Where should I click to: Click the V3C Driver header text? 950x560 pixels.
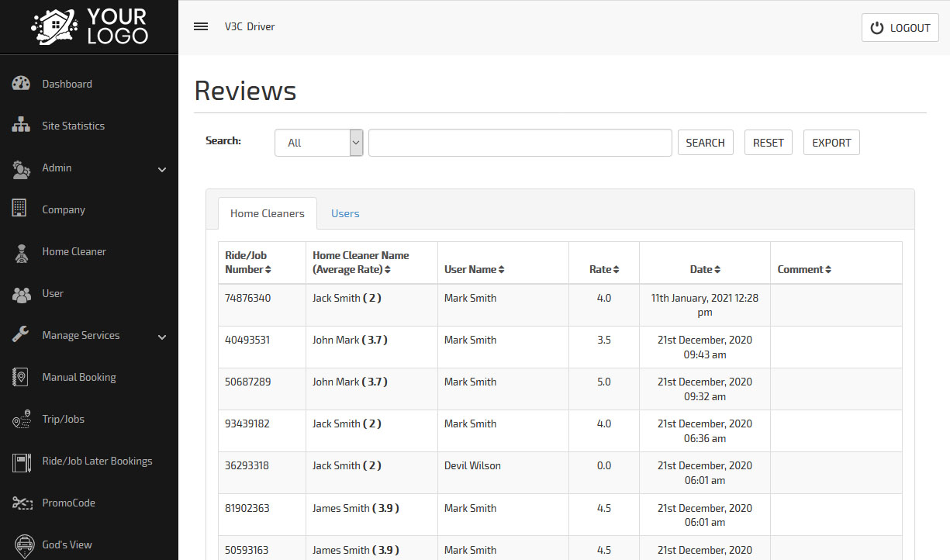click(250, 26)
